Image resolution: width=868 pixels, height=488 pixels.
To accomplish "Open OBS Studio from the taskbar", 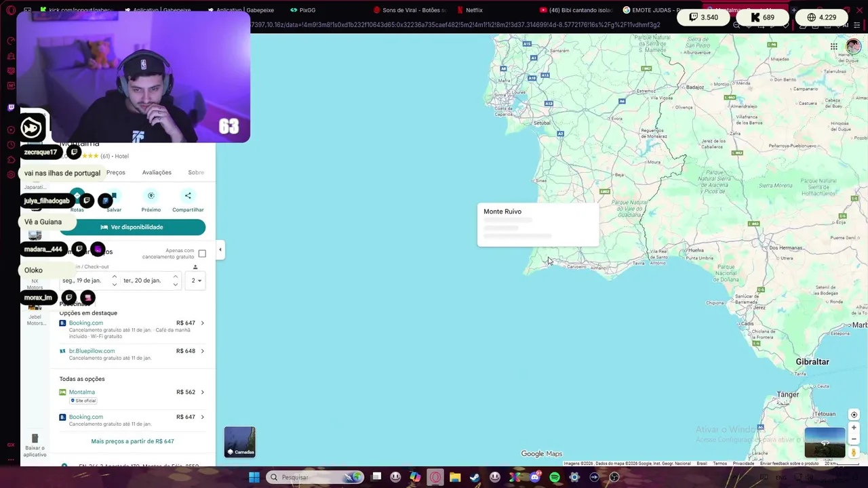I will 614,477.
